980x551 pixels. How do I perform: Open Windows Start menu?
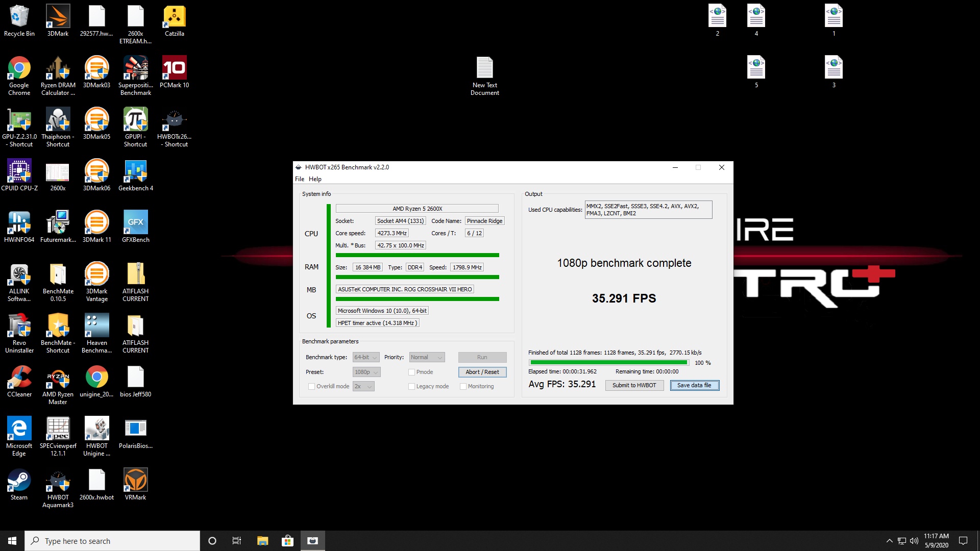tap(12, 541)
